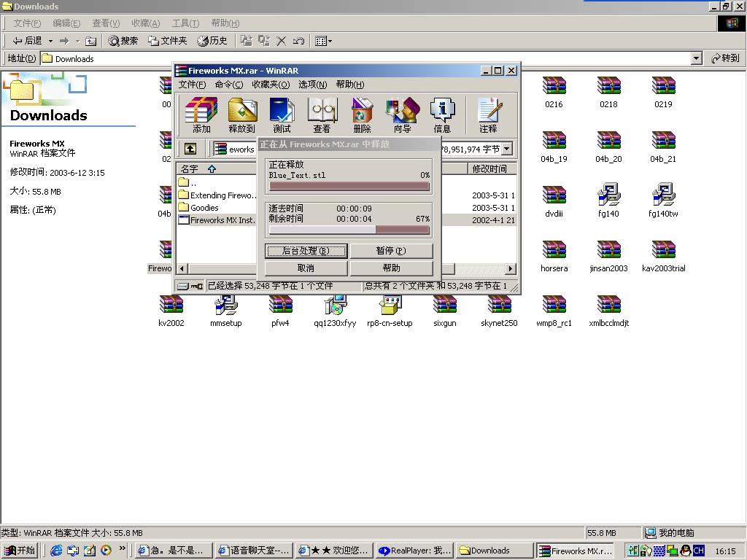
Task: Select the wmp8_rc1 archive file
Action: [554, 311]
